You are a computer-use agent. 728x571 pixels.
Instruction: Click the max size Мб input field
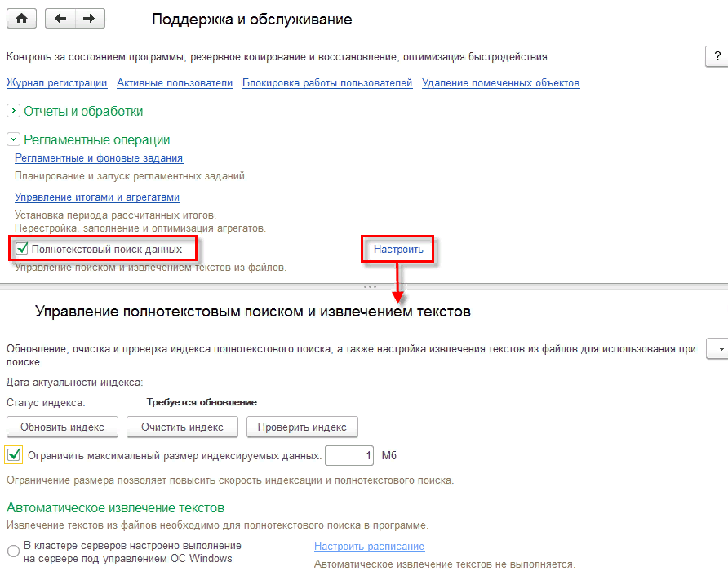350,455
